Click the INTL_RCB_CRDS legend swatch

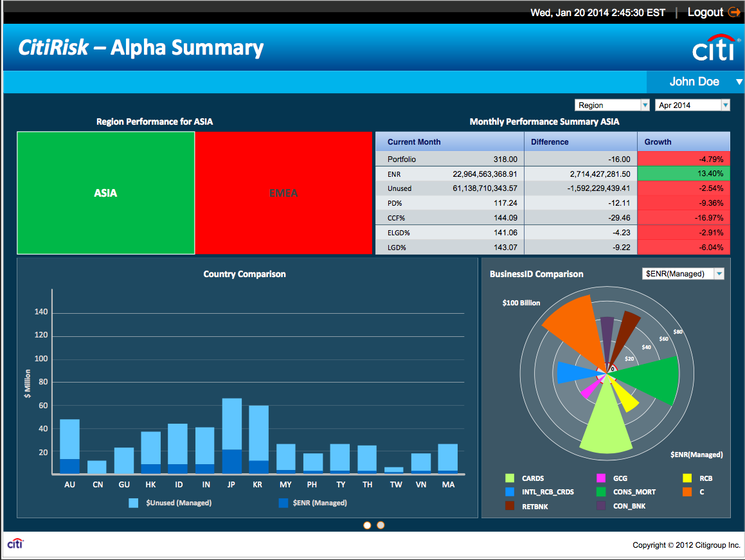(x=510, y=492)
